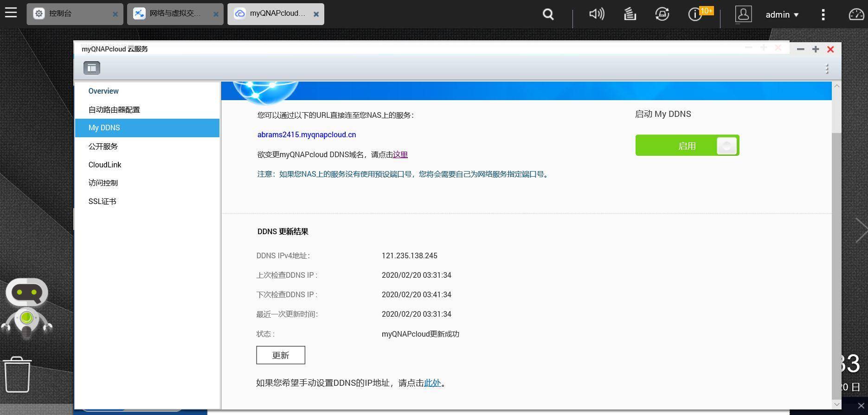Open the dashboard gauge icon

[x=856, y=14]
